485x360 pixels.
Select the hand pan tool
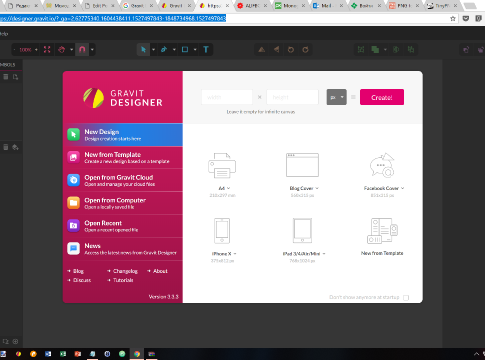61,50
